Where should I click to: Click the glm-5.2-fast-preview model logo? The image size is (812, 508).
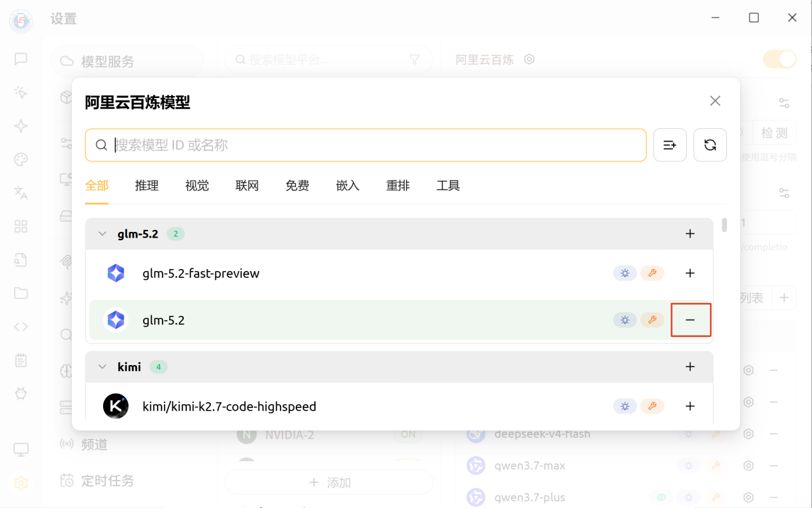[x=116, y=273]
